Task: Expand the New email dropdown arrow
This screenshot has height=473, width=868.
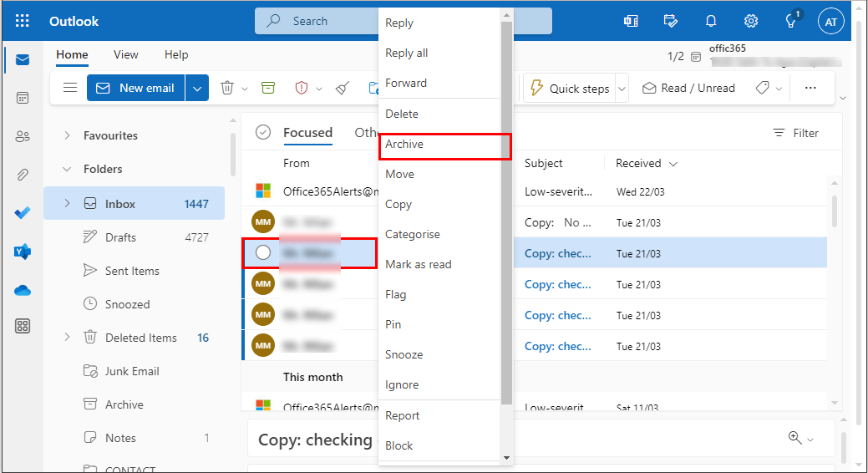Action: (197, 88)
